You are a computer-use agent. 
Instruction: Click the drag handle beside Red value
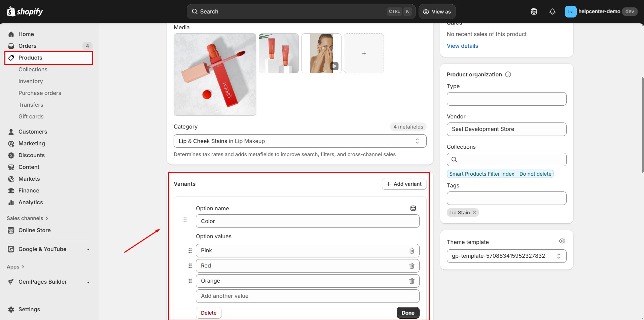(x=190, y=266)
